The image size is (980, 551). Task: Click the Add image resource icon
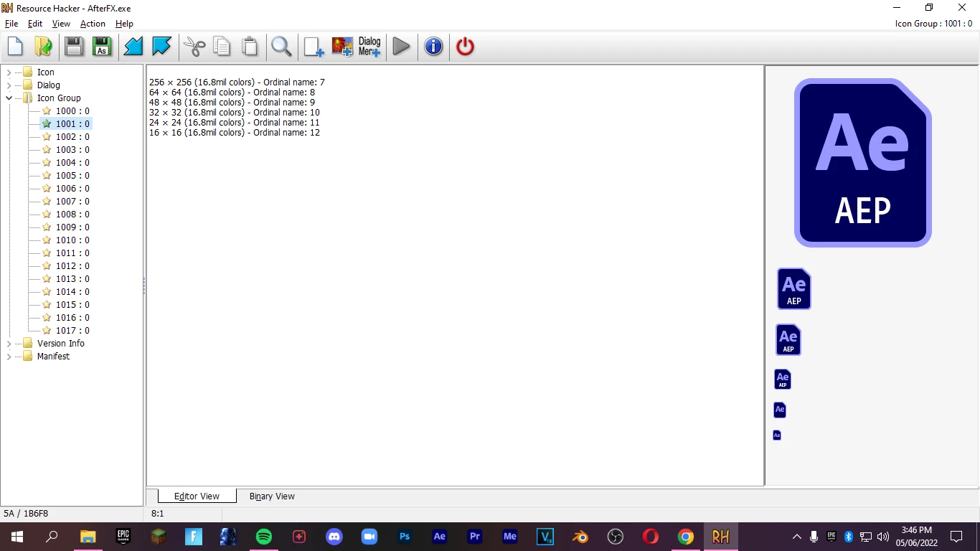342,47
